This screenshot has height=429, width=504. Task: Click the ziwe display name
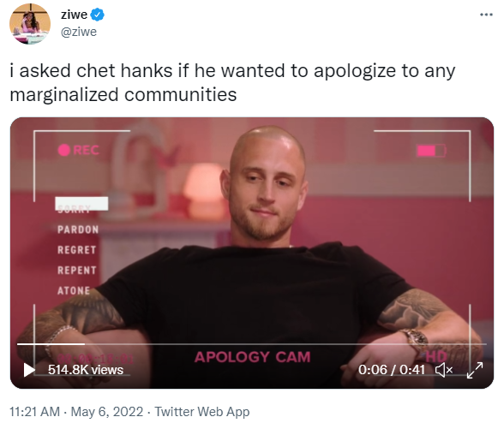pos(74,15)
